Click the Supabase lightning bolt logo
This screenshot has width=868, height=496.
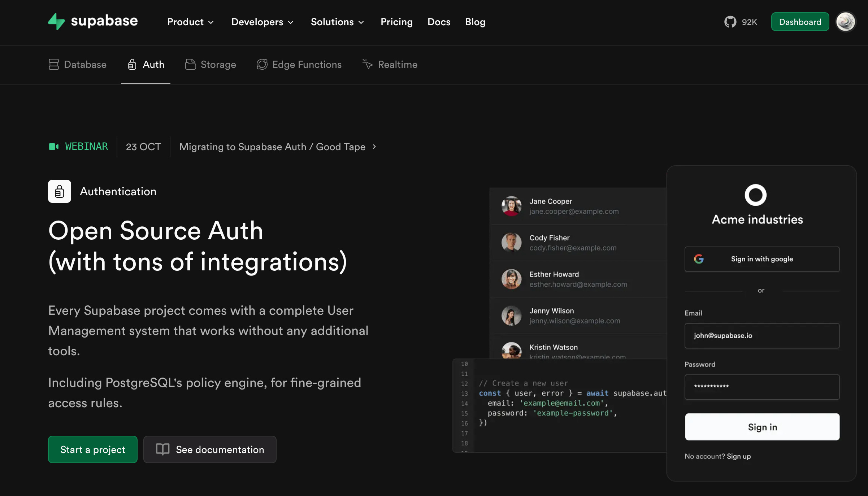[56, 22]
